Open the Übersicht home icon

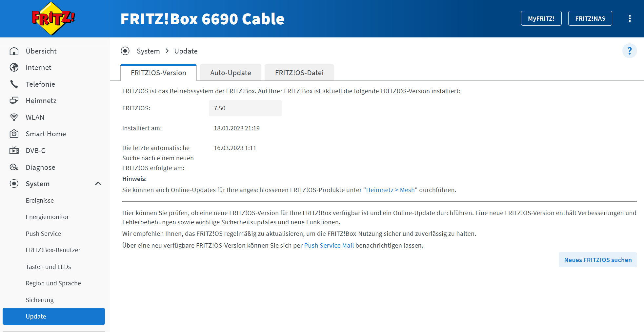click(14, 51)
